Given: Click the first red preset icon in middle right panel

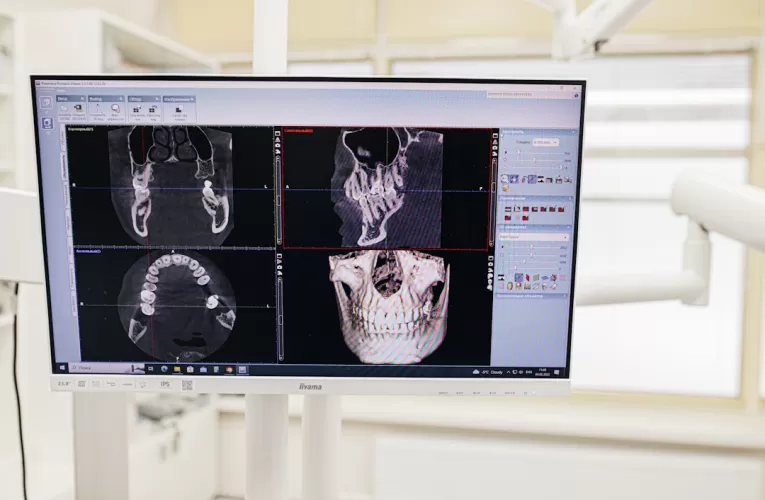Looking at the screenshot, I should (508, 209).
